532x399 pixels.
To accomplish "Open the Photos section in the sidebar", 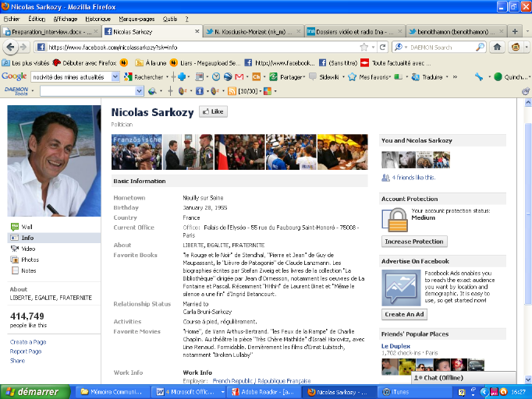I will coord(29,260).
